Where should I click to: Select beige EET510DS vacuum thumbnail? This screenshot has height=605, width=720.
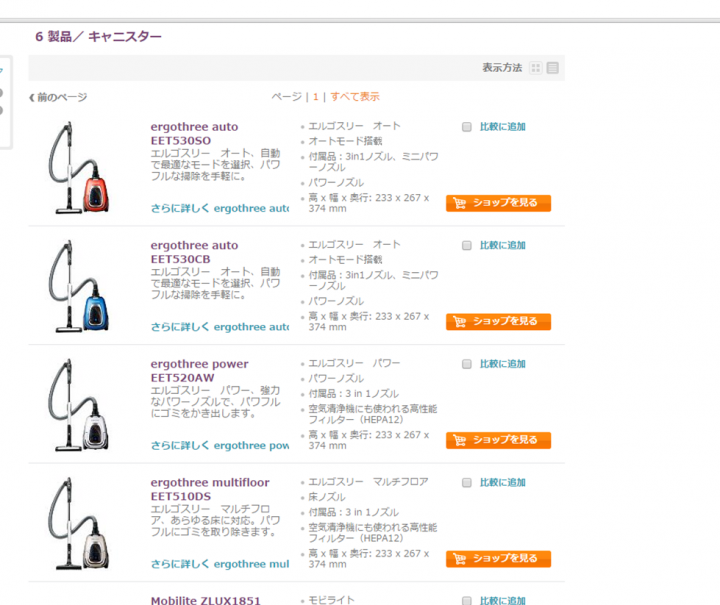tap(79, 523)
